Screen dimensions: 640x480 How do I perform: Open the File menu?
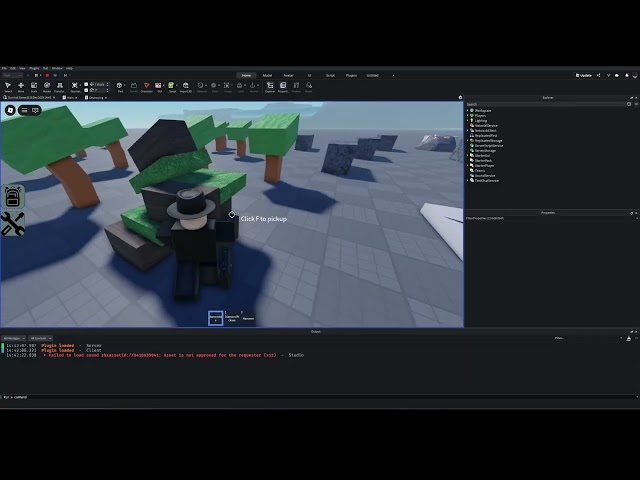click(4, 68)
